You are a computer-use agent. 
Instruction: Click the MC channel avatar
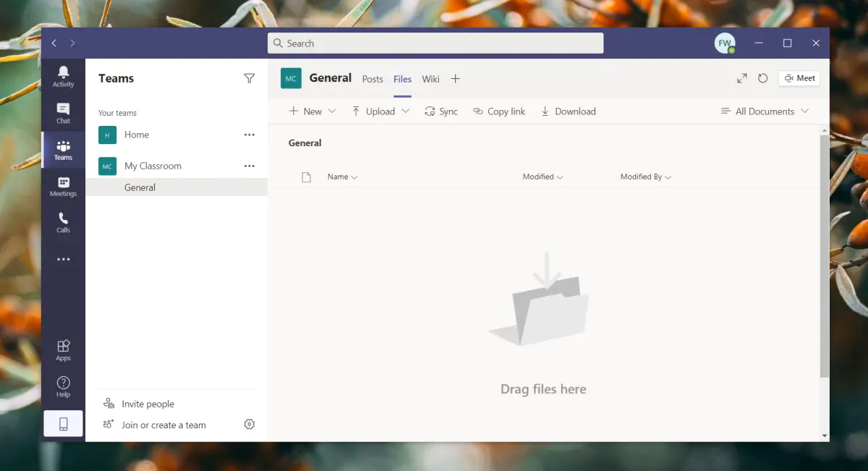coord(291,78)
